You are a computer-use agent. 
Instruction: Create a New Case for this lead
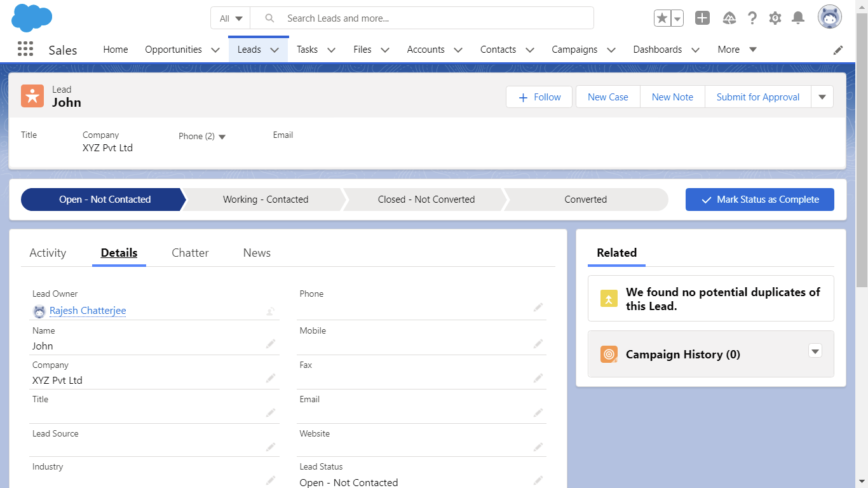(607, 97)
